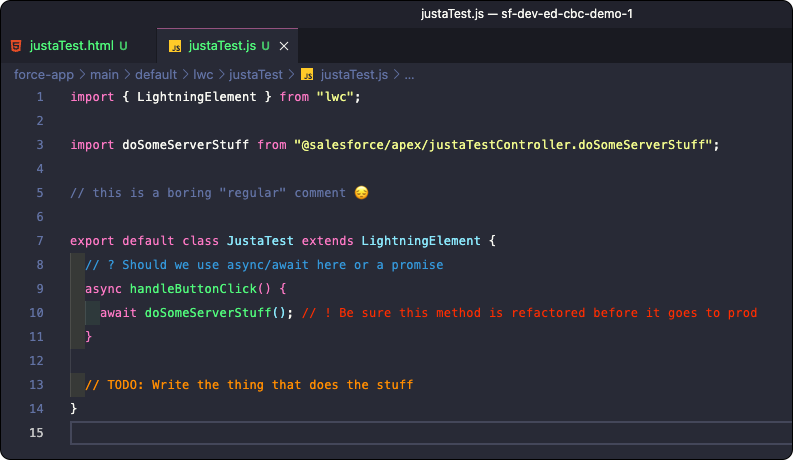Image resolution: width=793 pixels, height=460 pixels.
Task: Click the "lwc" string on line 1
Action: (335, 97)
